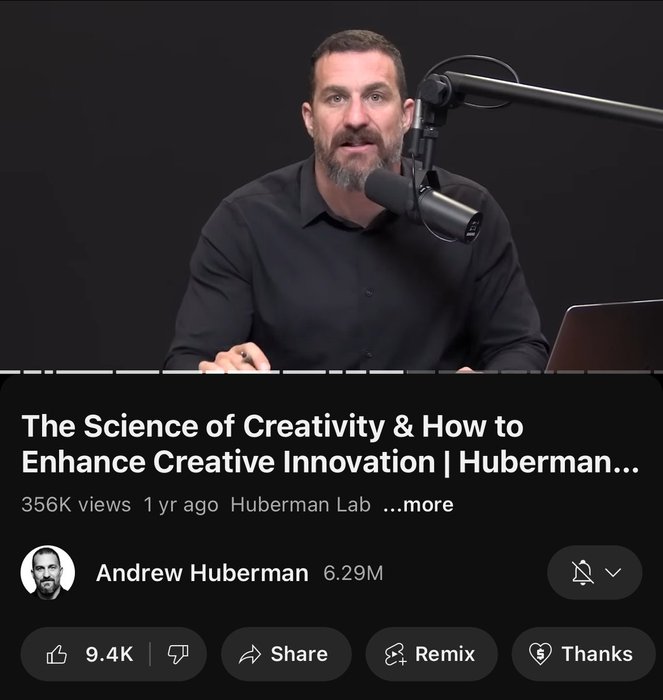Click the Remix scissors icon

click(x=396, y=654)
